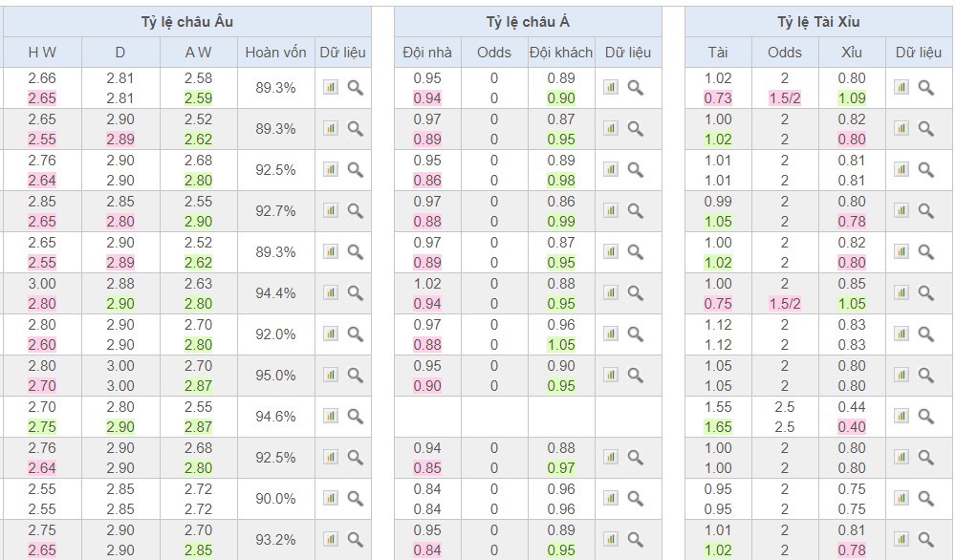
Task: Open chart icon in first Tỷ lệ châu Á row
Action: click(x=611, y=87)
